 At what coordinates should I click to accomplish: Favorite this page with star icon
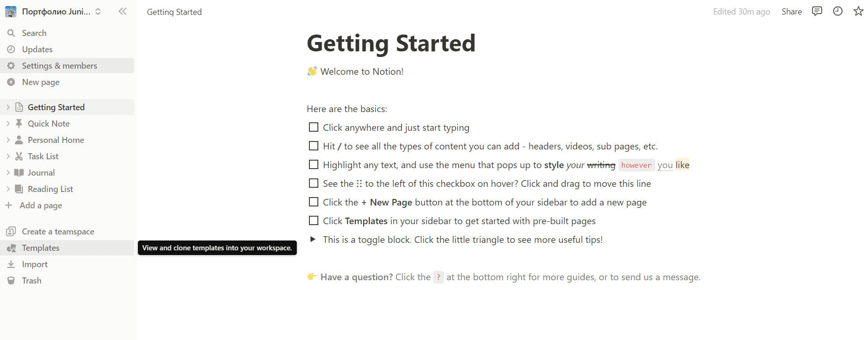[x=858, y=11]
